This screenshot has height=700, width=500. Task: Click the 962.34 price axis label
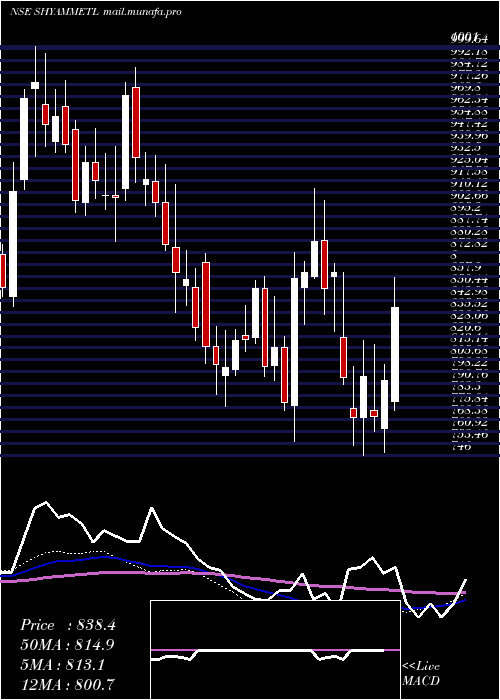[x=468, y=100]
